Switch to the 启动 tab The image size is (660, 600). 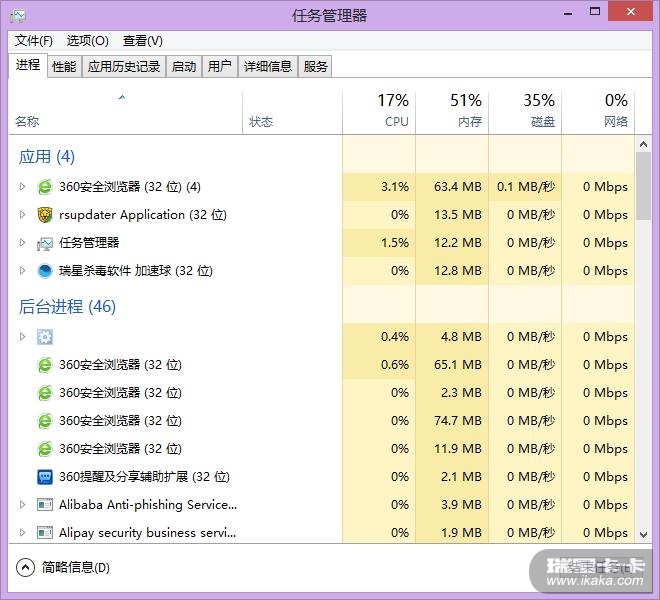pyautogui.click(x=184, y=67)
